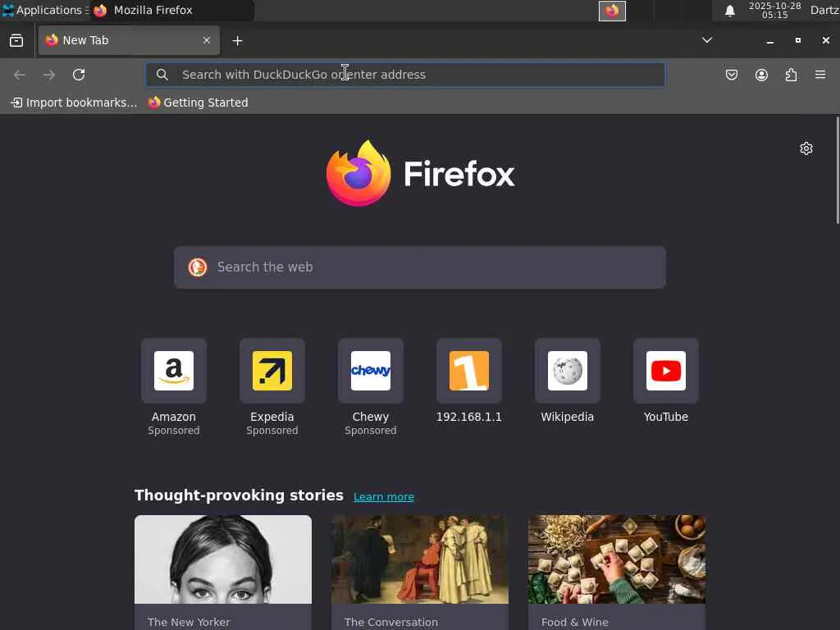Select the New Tab tab

[x=129, y=40]
